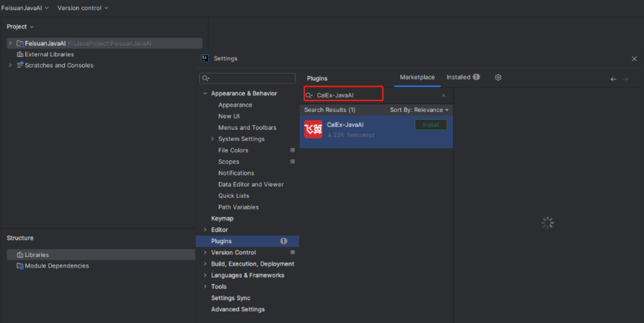Image resolution: width=644 pixels, height=323 pixels.
Task: Click the CalEx-JavaAI plugin logo icon
Action: coord(313,129)
